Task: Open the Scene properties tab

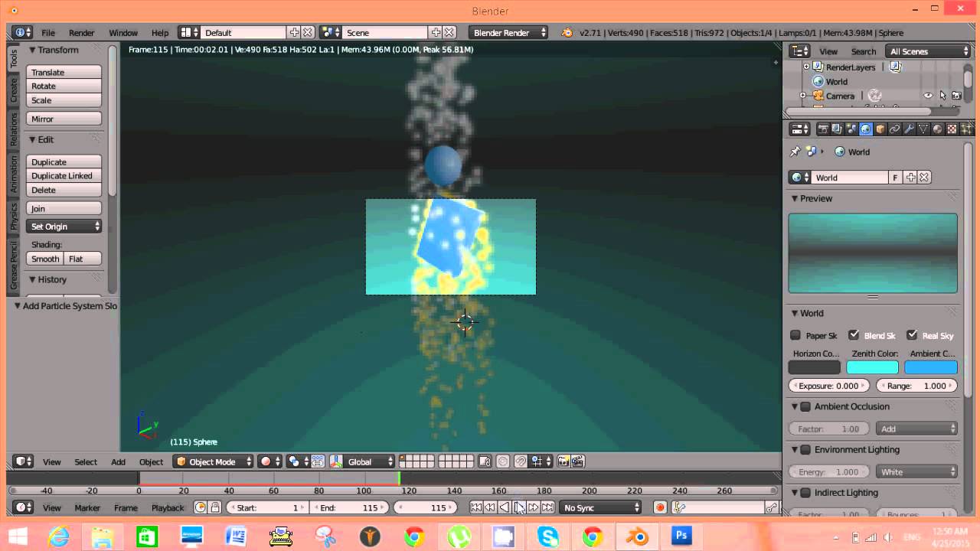Action: click(x=851, y=129)
